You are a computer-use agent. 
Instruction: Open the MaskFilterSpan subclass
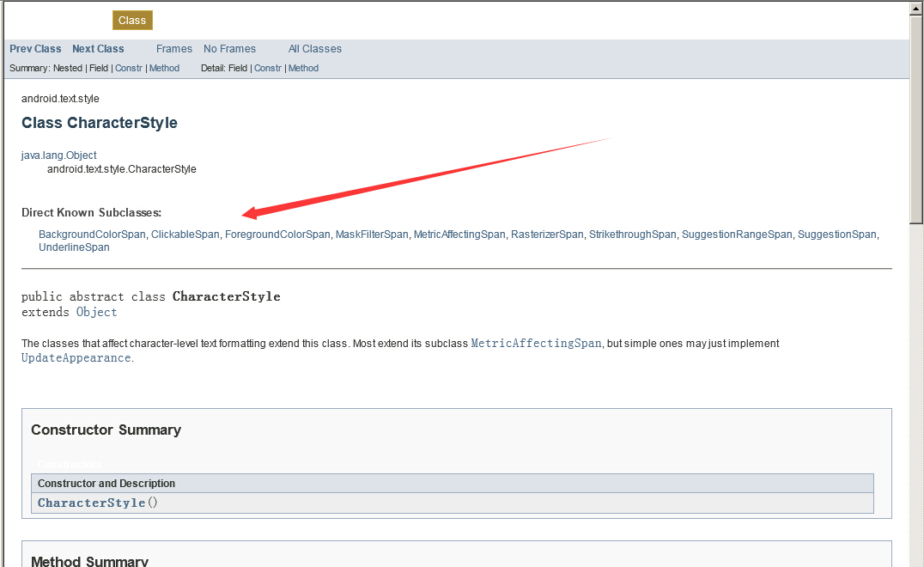pos(372,234)
